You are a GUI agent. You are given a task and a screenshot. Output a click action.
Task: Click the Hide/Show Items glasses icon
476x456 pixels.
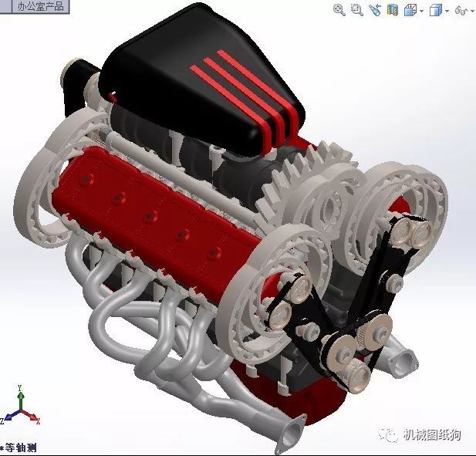461,11
